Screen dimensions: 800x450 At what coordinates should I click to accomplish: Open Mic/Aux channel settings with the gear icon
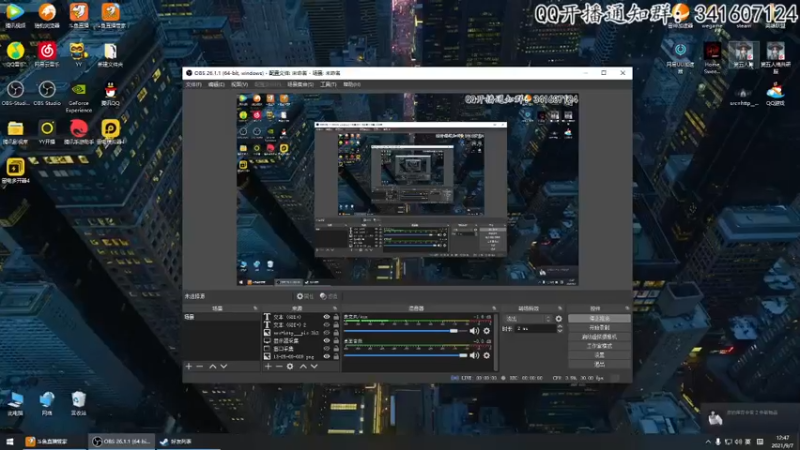(487, 331)
